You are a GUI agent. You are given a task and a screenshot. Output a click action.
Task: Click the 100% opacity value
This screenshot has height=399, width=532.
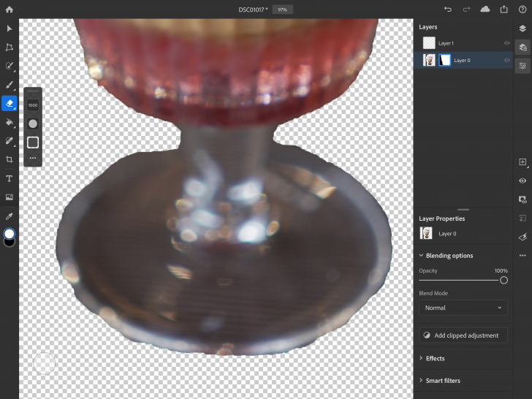[501, 270]
